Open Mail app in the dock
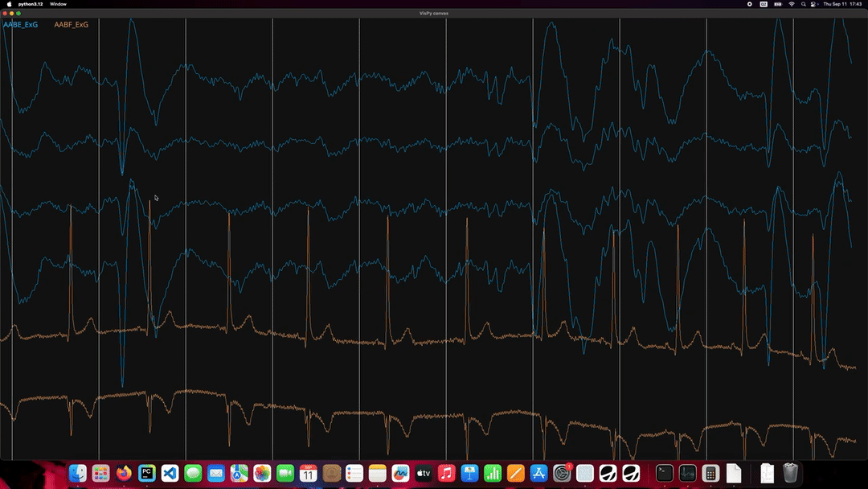The width and height of the screenshot is (868, 489). (216, 474)
